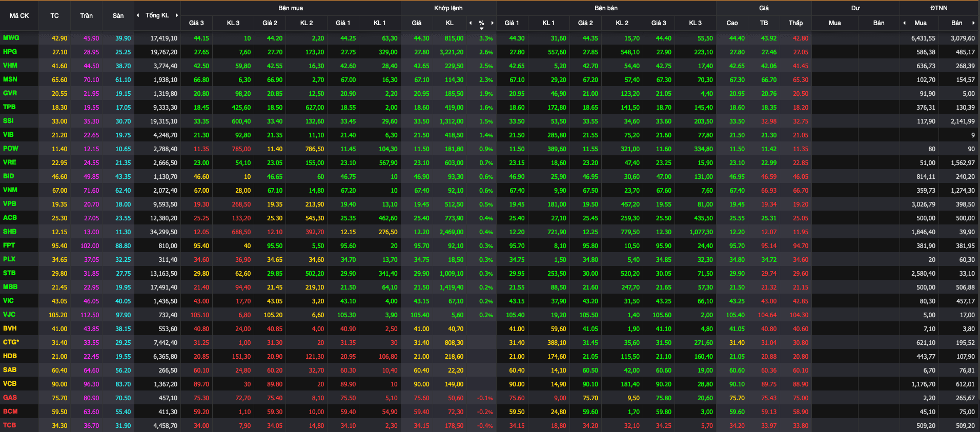Open TCB stock symbol
The height and width of the screenshot is (432, 980).
pos(9,425)
